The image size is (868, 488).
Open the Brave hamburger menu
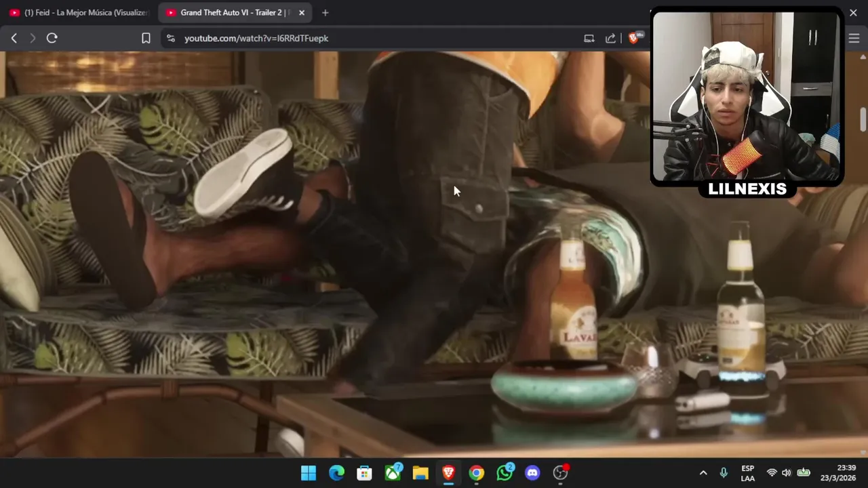click(x=854, y=39)
